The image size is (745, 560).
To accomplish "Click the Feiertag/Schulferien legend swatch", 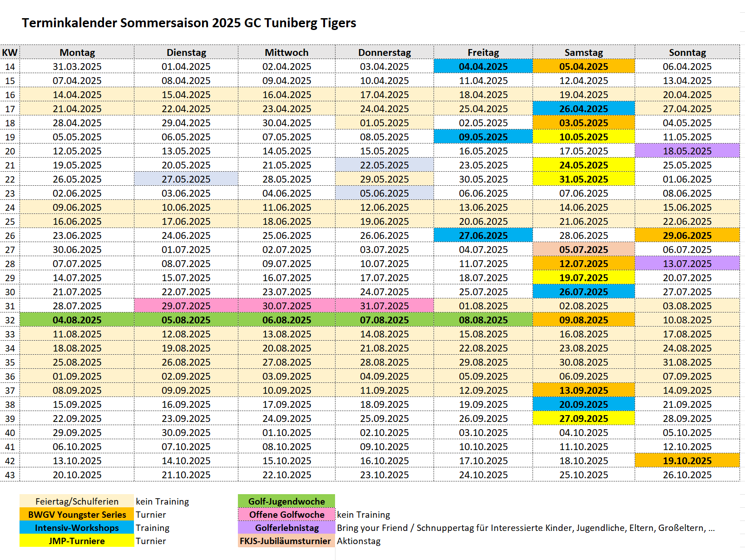I will point(77,501).
